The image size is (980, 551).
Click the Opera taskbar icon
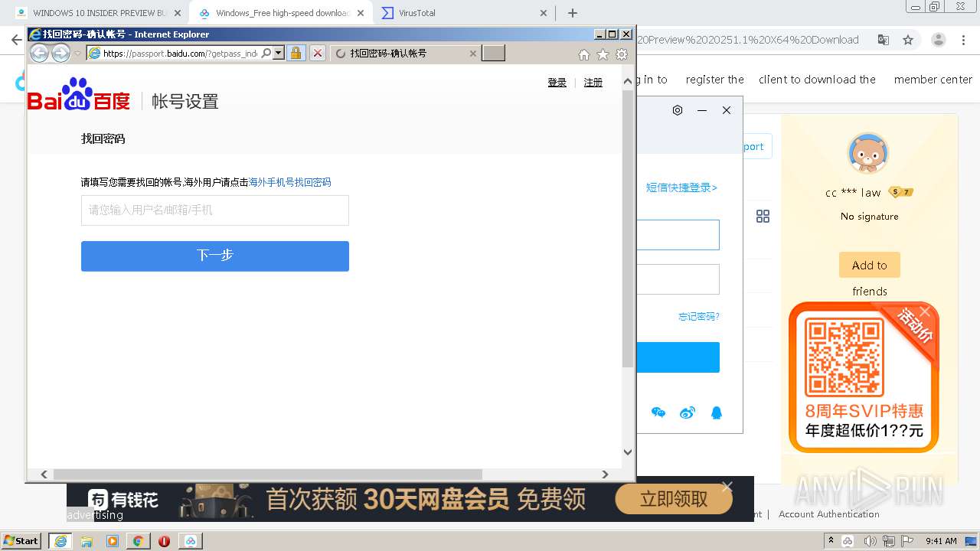tap(164, 541)
